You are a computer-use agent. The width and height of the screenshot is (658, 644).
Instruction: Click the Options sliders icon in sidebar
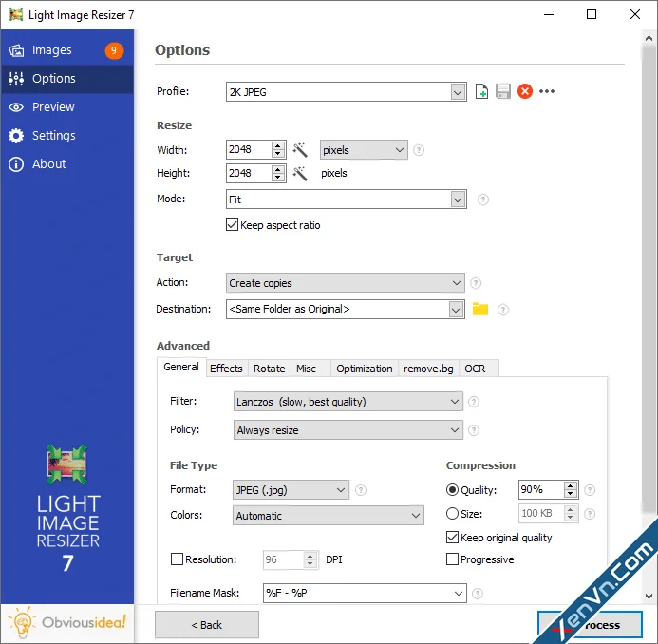point(16,79)
